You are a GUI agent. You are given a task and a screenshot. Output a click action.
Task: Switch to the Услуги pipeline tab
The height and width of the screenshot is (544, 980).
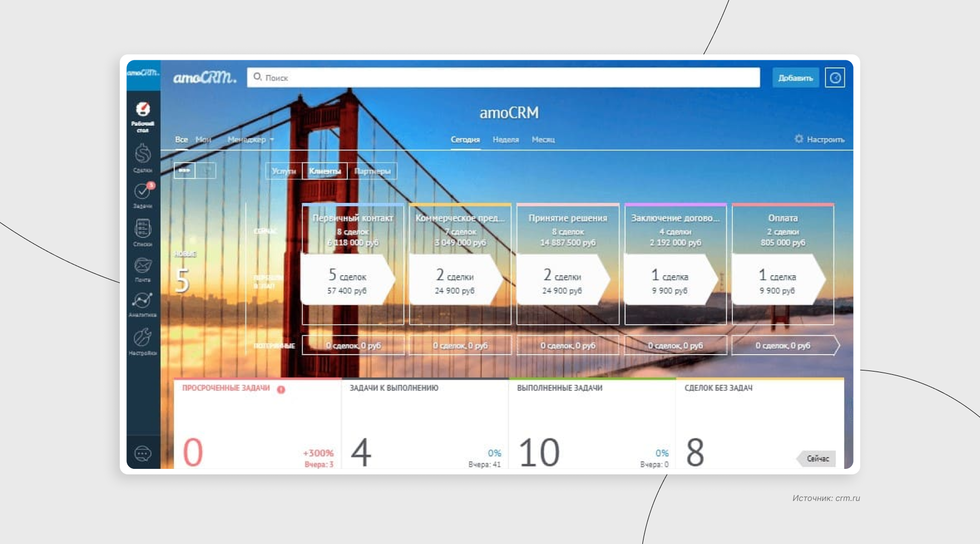point(284,171)
